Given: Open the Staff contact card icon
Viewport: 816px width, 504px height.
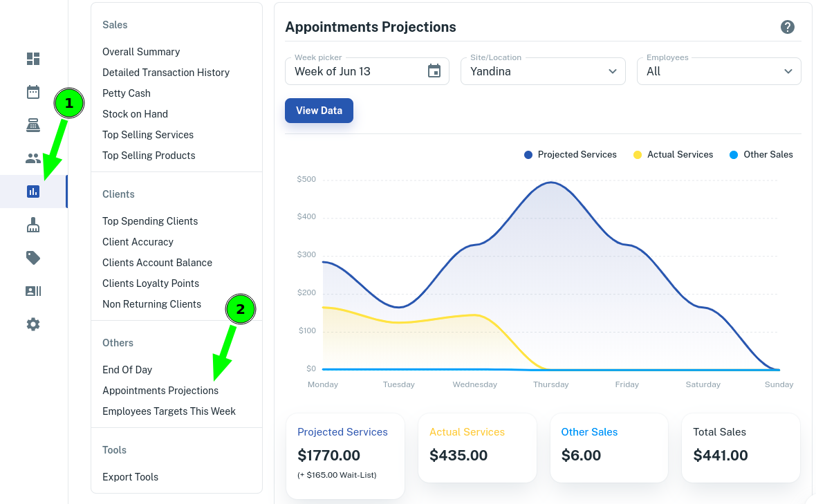Looking at the screenshot, I should [x=33, y=290].
